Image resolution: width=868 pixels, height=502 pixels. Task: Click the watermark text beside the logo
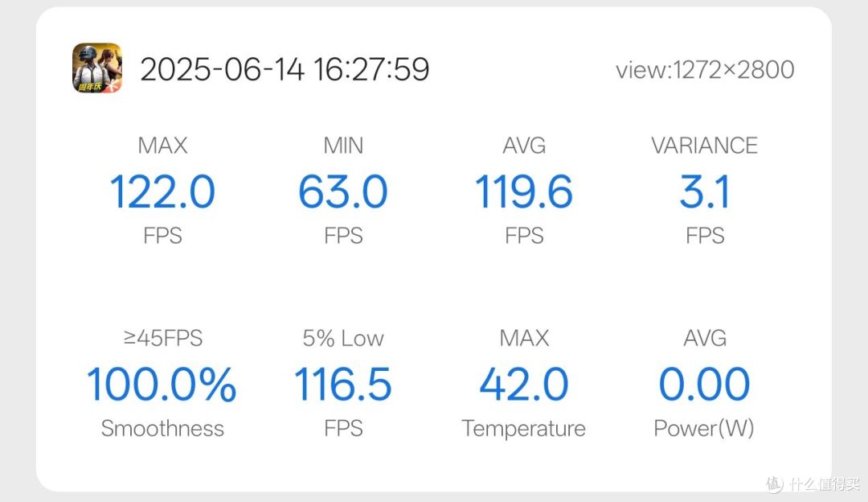[825, 483]
